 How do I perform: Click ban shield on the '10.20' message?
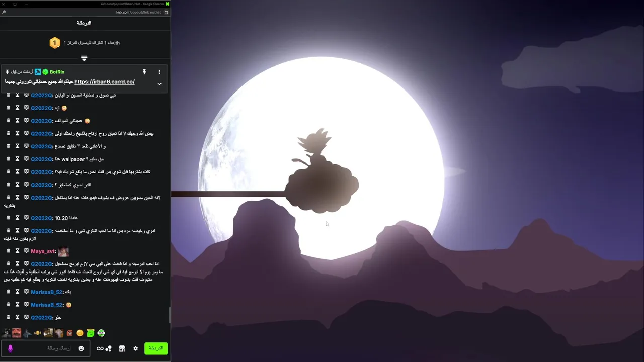point(26,218)
